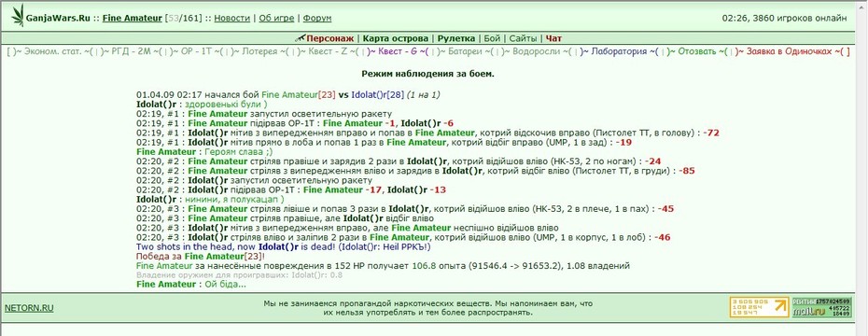Open the Новости link

pos(232,18)
